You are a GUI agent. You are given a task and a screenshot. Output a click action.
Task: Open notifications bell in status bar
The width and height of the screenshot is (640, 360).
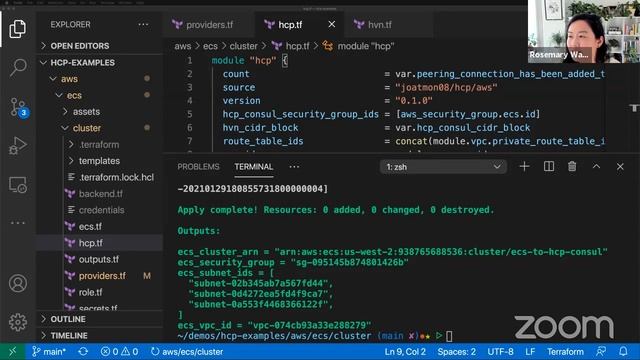tap(623, 351)
